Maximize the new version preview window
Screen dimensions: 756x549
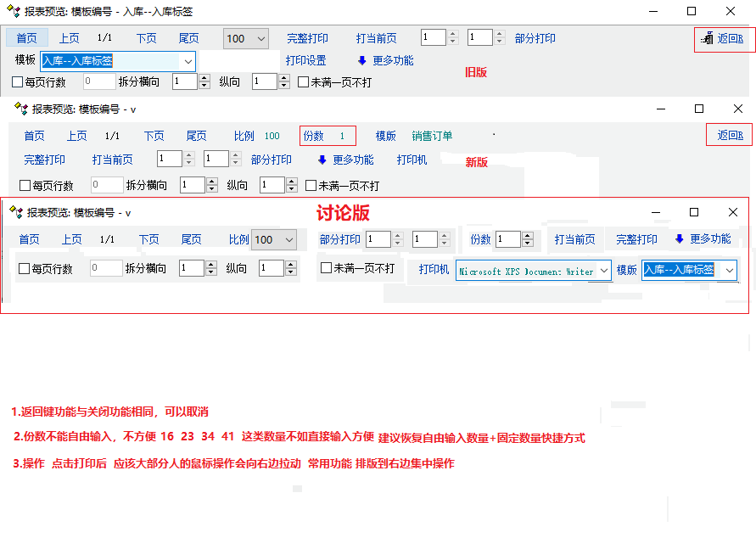point(699,109)
